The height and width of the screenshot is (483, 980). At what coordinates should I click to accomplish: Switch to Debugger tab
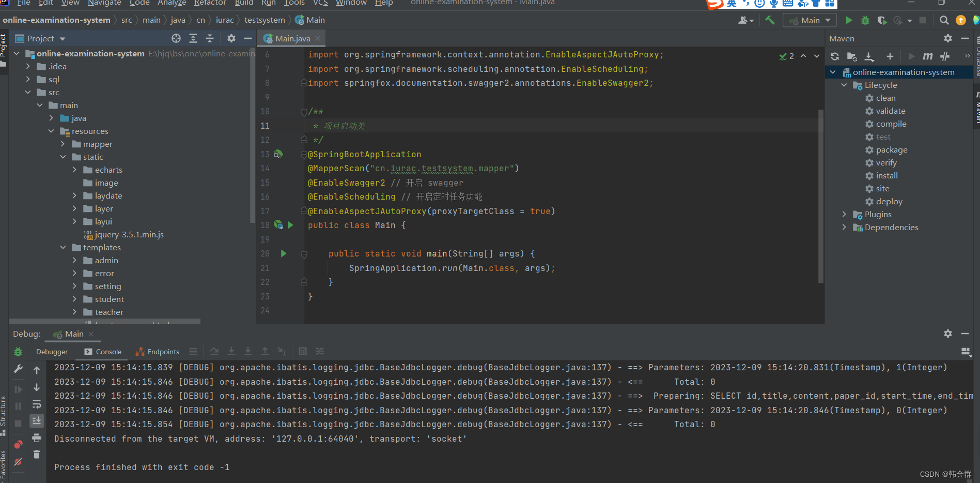(52, 352)
